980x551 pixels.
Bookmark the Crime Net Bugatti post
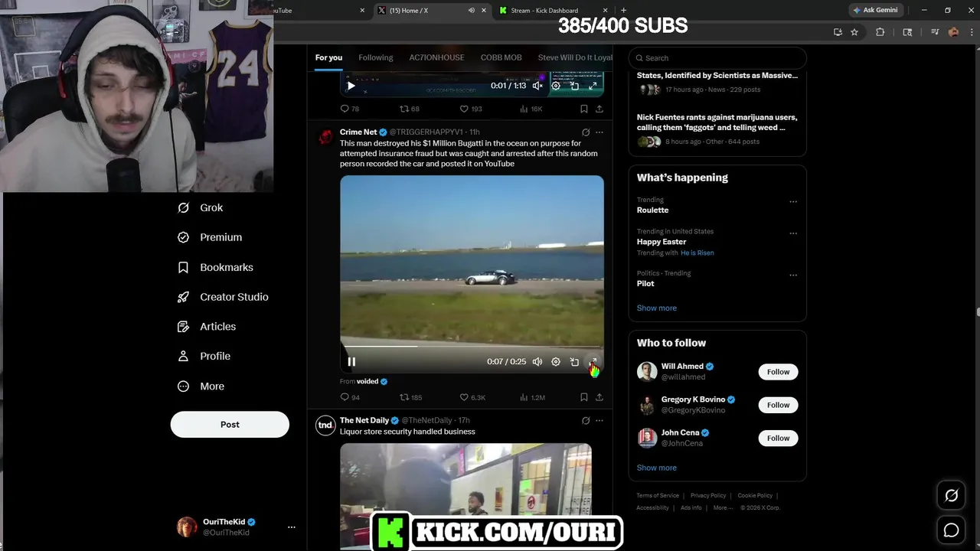pos(583,397)
